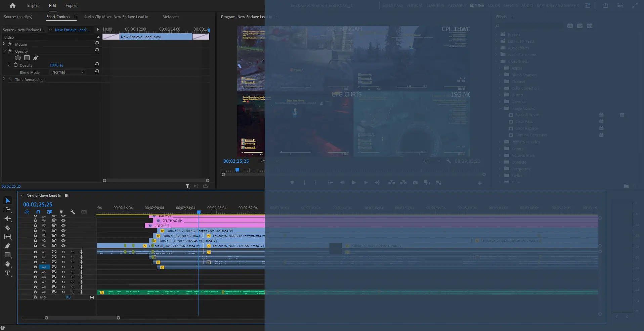Lock audio track A5

point(36,272)
